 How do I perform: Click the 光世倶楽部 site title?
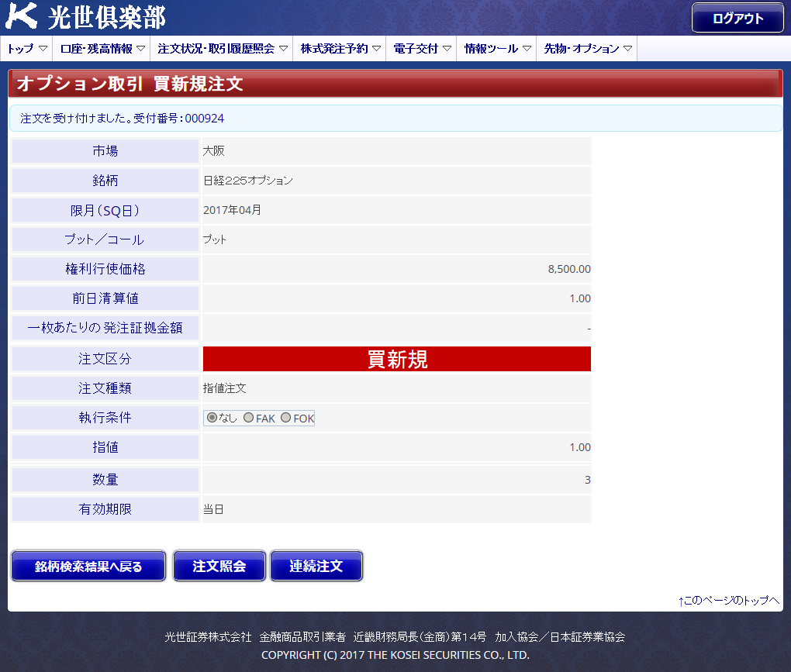[107, 18]
